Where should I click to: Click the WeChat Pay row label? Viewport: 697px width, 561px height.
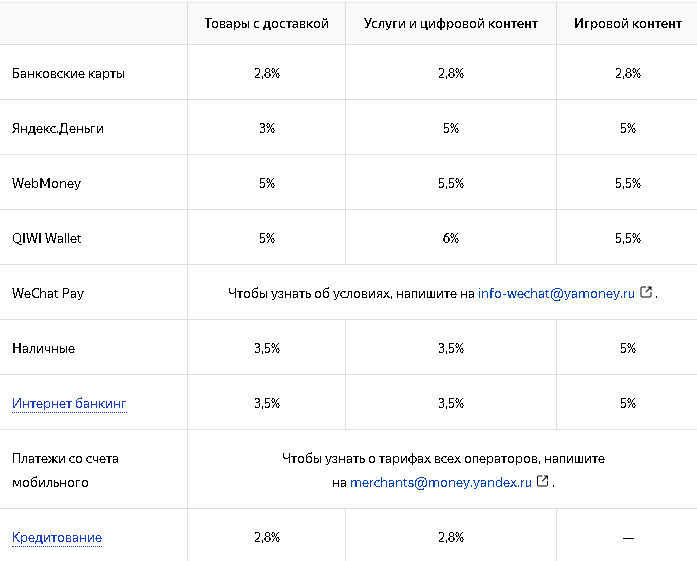(x=48, y=293)
